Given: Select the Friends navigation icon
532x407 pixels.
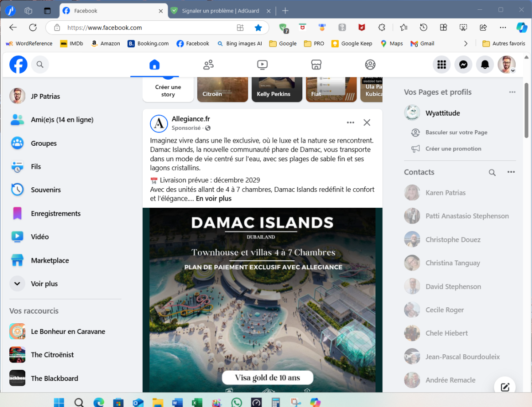Looking at the screenshot, I should pyautogui.click(x=208, y=64).
